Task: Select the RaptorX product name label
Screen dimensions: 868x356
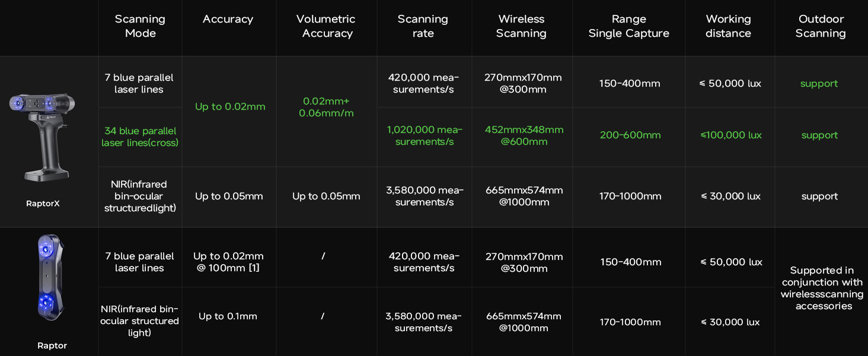Action: [43, 204]
